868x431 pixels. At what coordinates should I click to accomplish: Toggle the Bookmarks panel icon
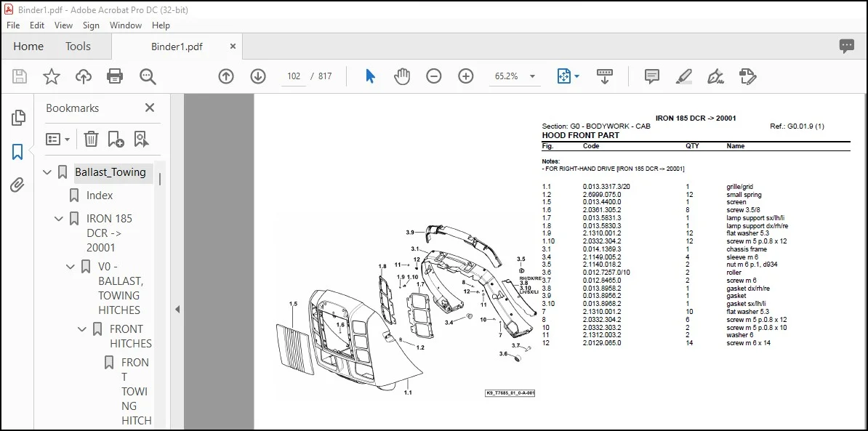[x=17, y=152]
